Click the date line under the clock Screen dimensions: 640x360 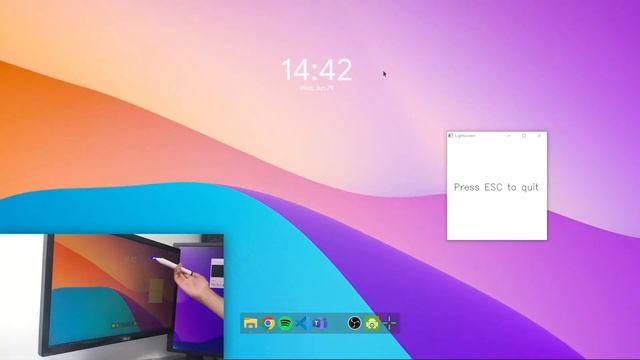(x=317, y=88)
